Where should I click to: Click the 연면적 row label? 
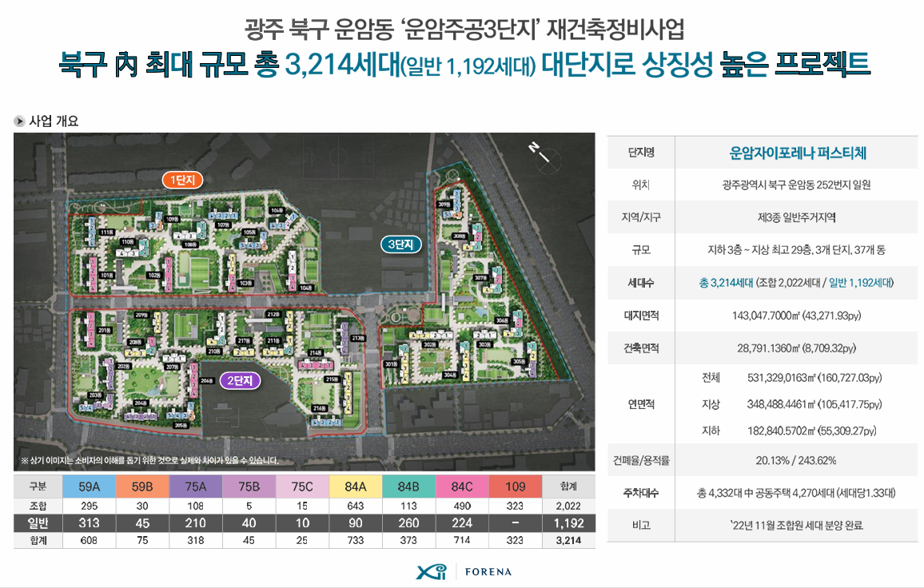(x=641, y=404)
